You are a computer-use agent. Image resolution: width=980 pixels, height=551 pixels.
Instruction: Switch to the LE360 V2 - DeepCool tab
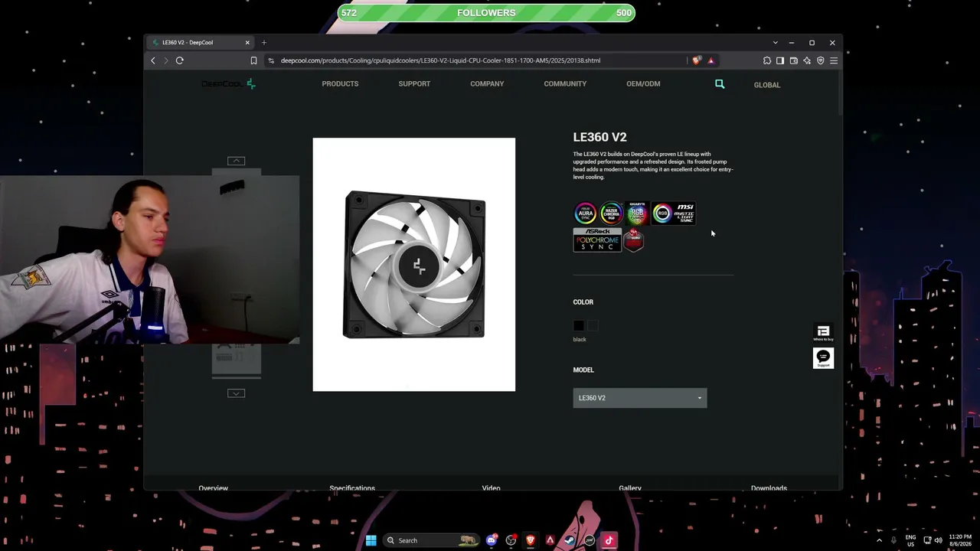point(199,42)
